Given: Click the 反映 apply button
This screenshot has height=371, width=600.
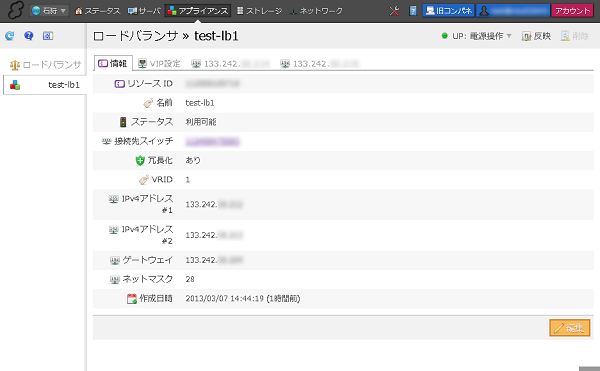Looking at the screenshot, I should pos(536,36).
